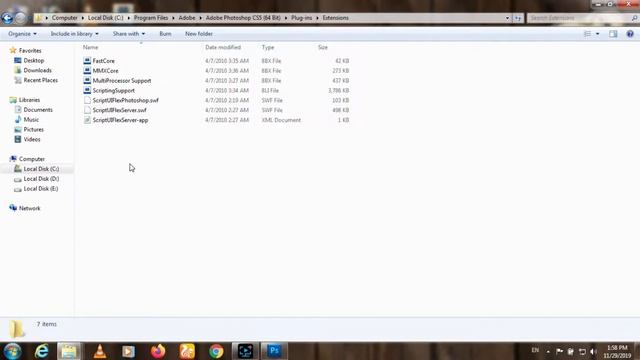Select the FastCore file name
Screen dimensions: 640x360
pyautogui.click(x=104, y=60)
